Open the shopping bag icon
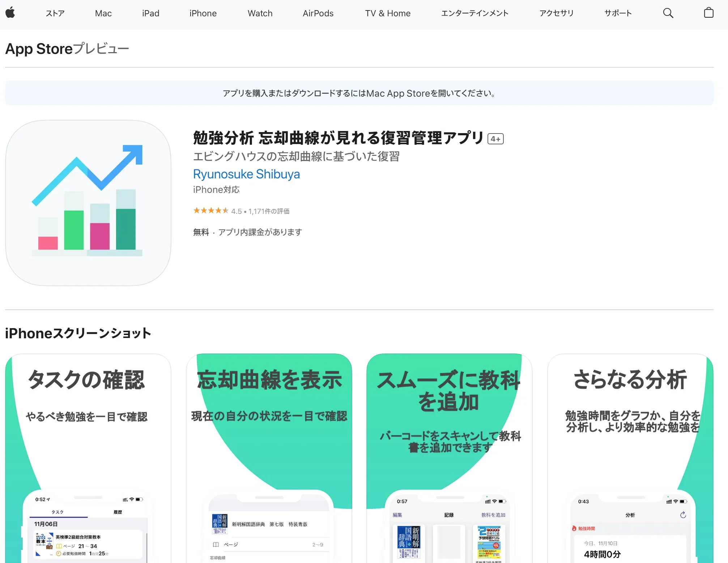The image size is (728, 563). click(x=708, y=13)
